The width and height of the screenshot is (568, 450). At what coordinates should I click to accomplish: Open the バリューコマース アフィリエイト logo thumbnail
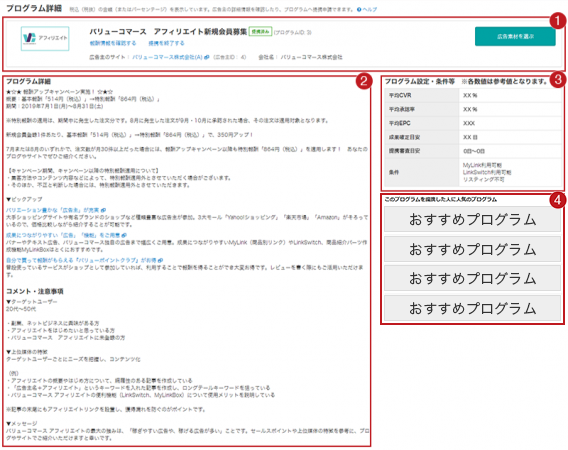click(45, 38)
